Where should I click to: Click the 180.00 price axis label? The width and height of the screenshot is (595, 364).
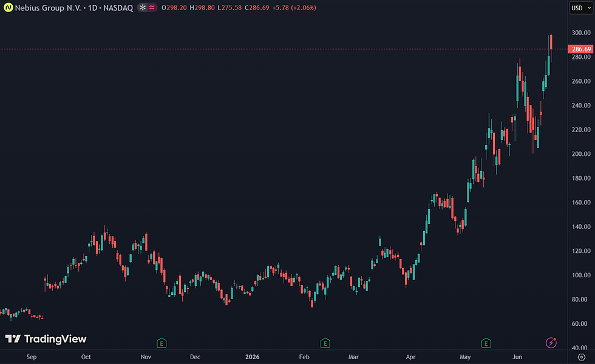tap(581, 178)
